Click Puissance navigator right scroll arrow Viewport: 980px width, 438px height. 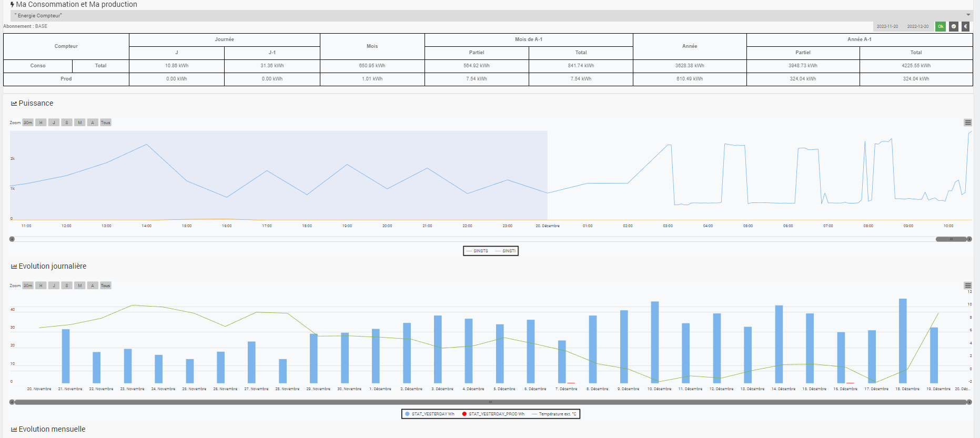click(969, 239)
